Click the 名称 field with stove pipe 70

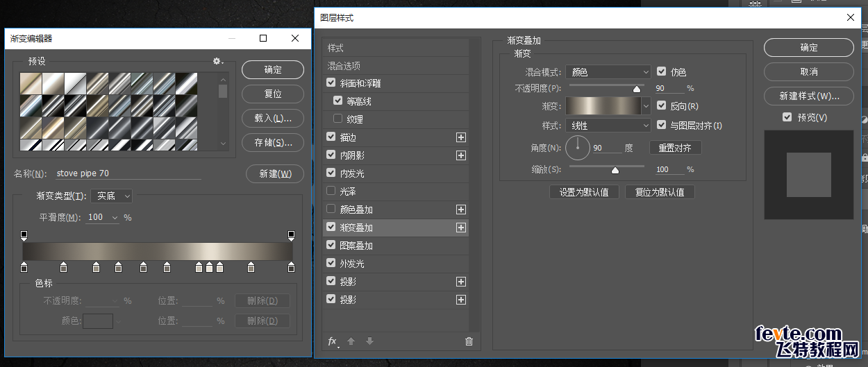(128, 173)
